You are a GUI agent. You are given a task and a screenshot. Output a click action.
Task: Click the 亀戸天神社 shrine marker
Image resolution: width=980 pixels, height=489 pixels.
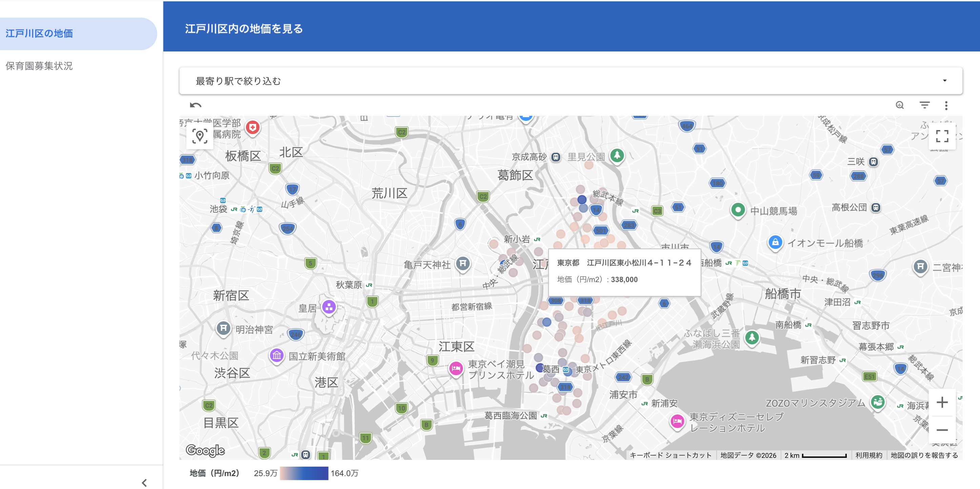click(x=463, y=263)
